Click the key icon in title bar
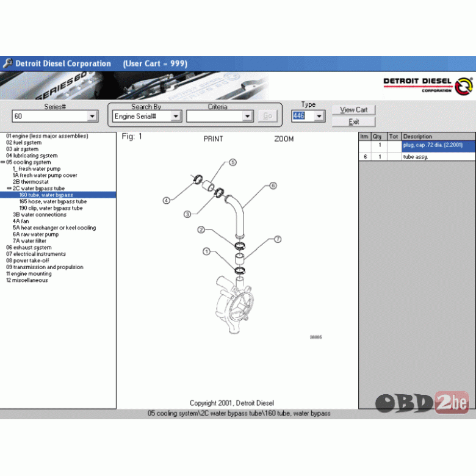476x476 pixels. click(x=7, y=63)
